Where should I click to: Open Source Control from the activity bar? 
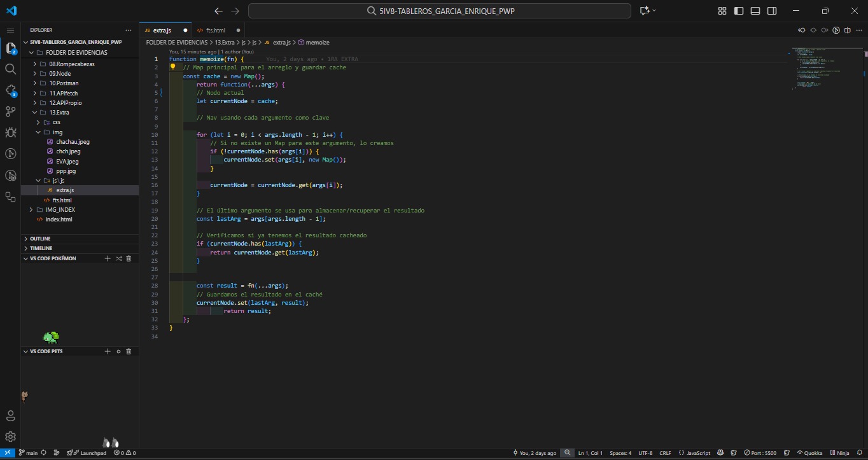pos(10,111)
